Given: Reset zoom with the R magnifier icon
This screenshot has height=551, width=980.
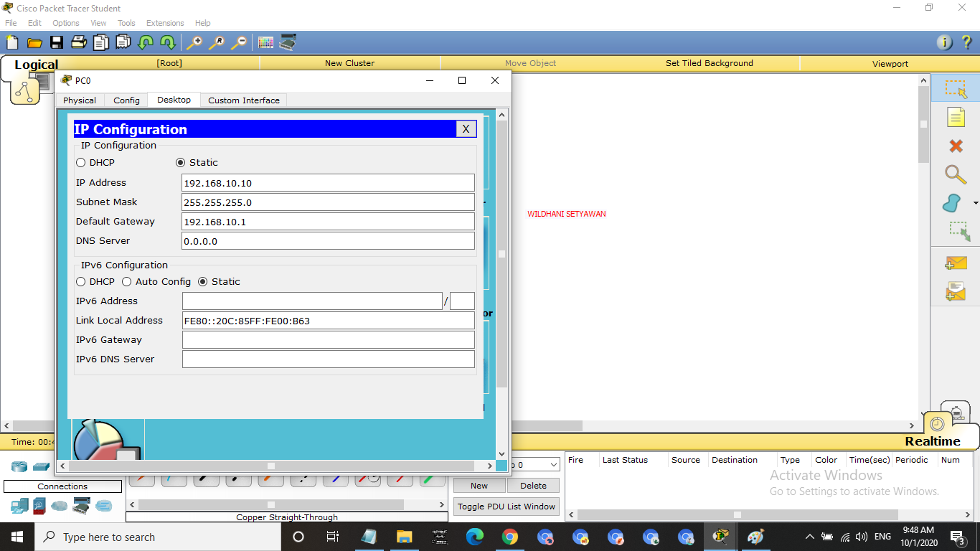Looking at the screenshot, I should coord(216,42).
